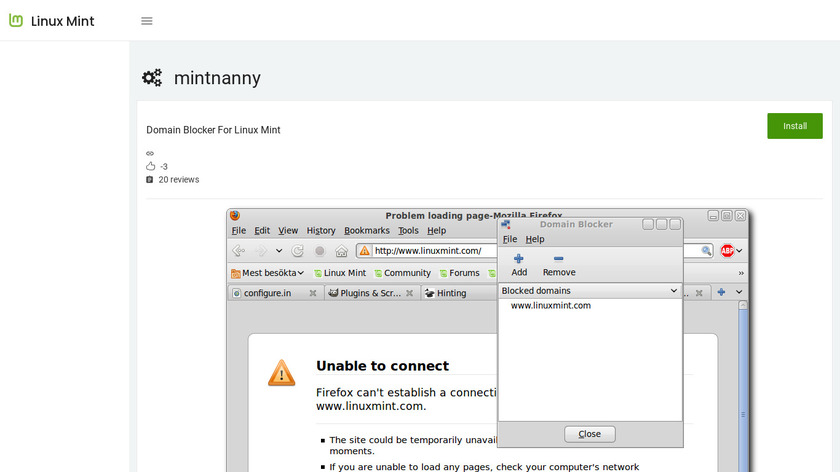840x472 pixels.
Task: Open the Firefox Bookmarks menu
Action: click(x=367, y=230)
